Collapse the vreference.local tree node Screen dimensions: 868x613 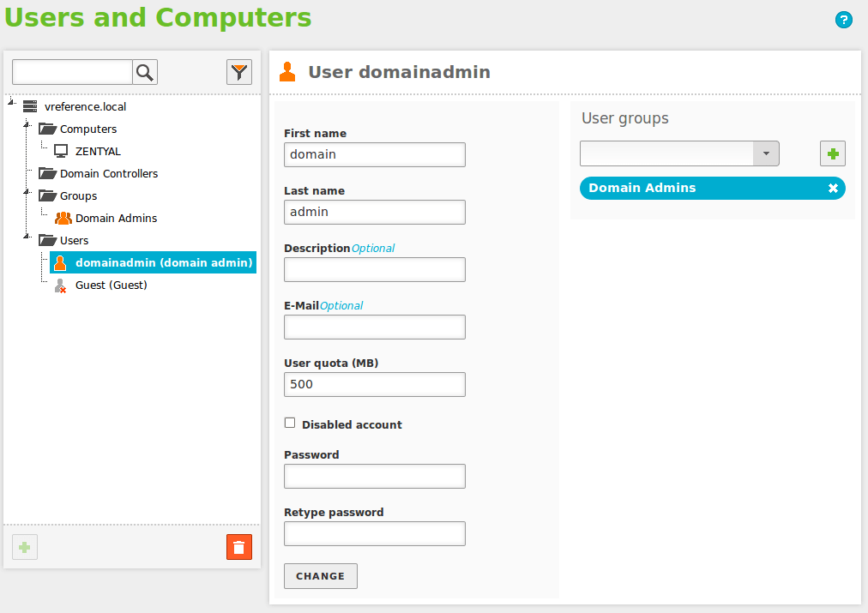pos(9,101)
